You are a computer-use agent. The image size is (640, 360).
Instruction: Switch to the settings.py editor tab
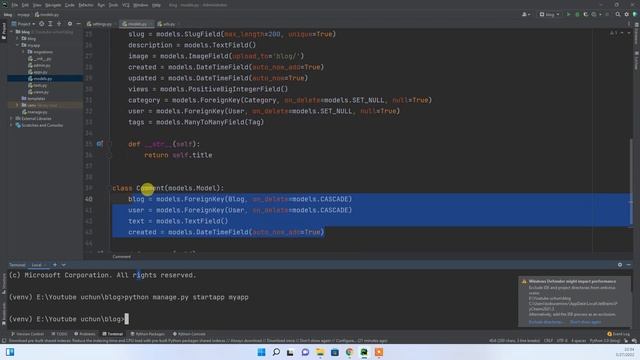click(100, 24)
